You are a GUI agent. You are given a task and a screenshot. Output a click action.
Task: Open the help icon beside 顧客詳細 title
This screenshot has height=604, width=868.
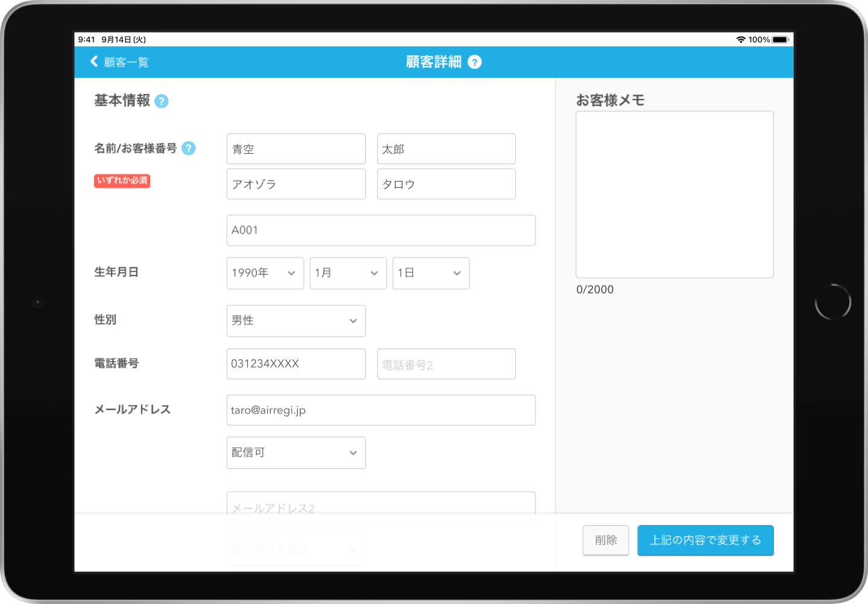point(475,62)
